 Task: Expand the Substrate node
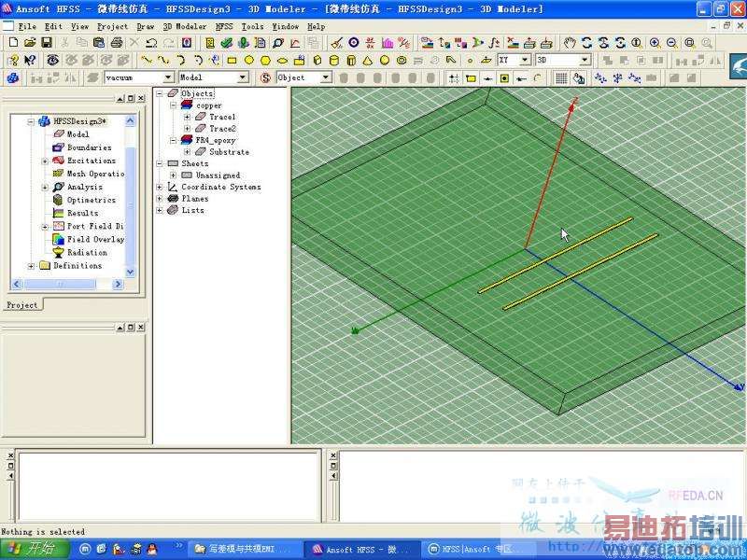pos(187,152)
